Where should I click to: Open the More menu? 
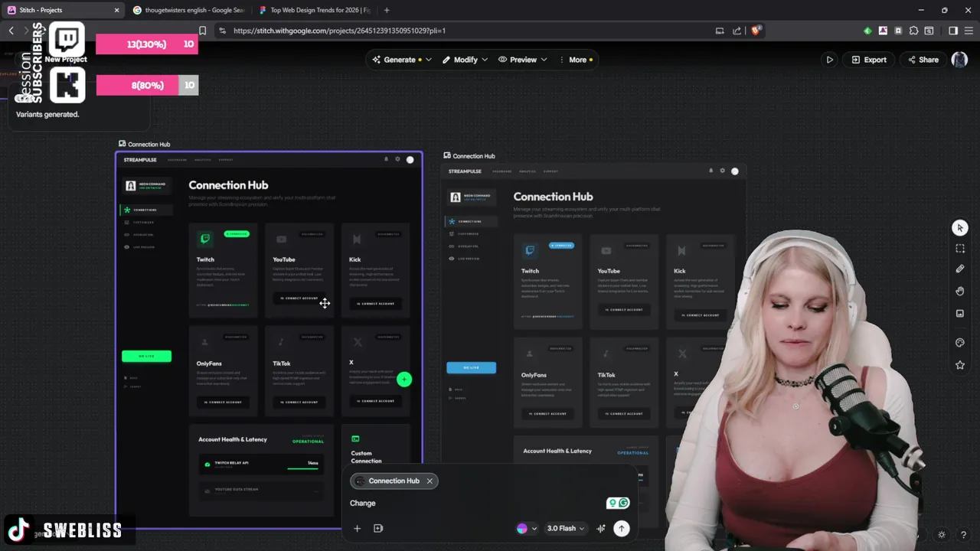tap(576, 60)
